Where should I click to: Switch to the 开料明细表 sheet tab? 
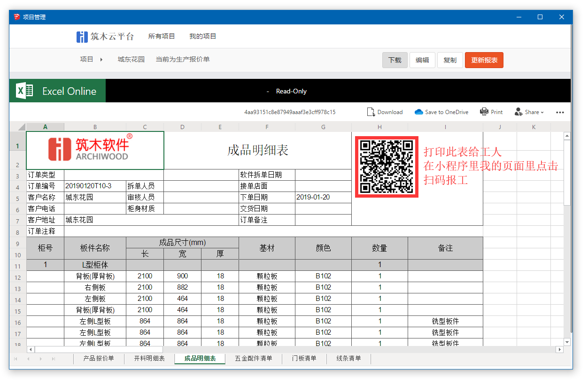(x=149, y=359)
